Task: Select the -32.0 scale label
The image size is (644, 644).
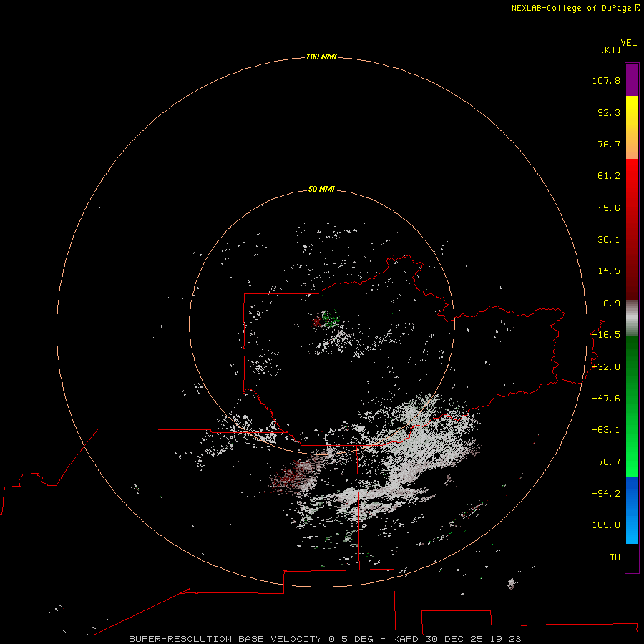Action: (x=606, y=367)
